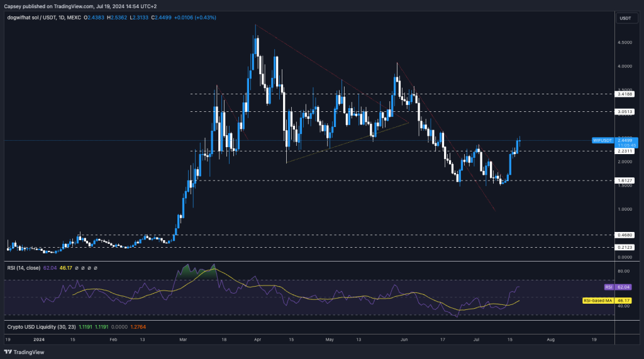The height and width of the screenshot is (359, 644).
Task: Click the 1.6127 horizontal level price tag
Action: click(x=625, y=180)
